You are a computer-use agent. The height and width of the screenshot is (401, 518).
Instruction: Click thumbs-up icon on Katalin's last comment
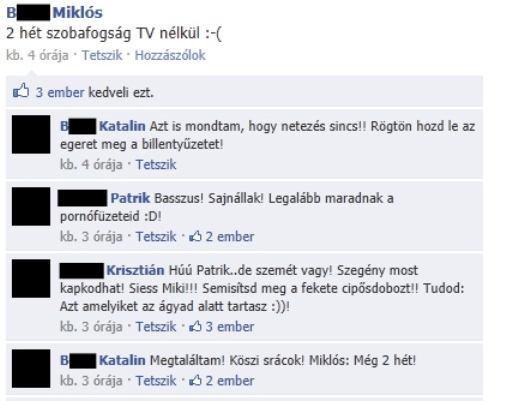click(196, 380)
